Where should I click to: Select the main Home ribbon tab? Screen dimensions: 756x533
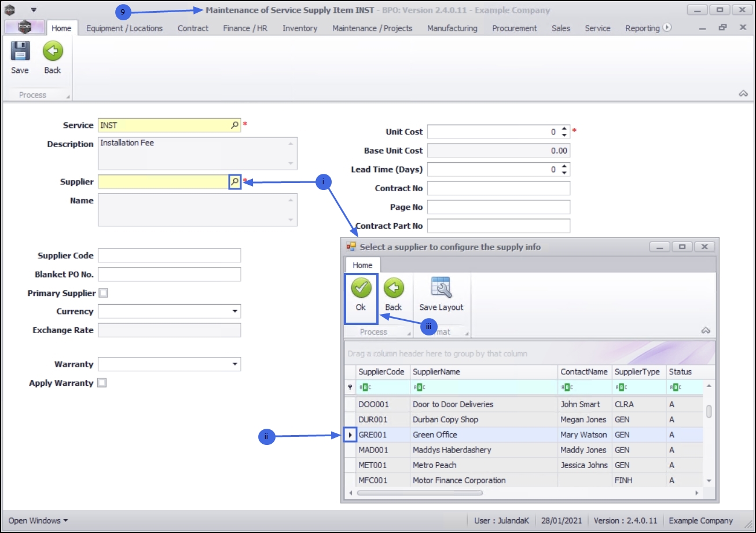click(x=61, y=28)
